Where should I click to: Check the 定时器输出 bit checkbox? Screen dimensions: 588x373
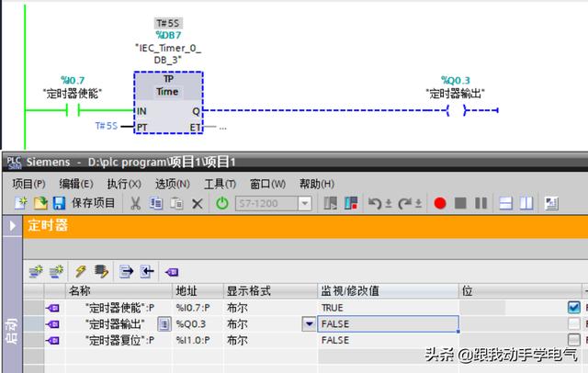573,324
